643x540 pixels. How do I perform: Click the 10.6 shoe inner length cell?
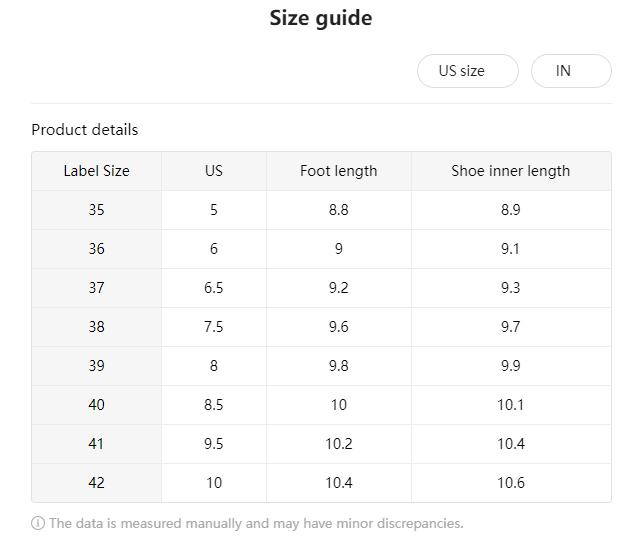510,483
